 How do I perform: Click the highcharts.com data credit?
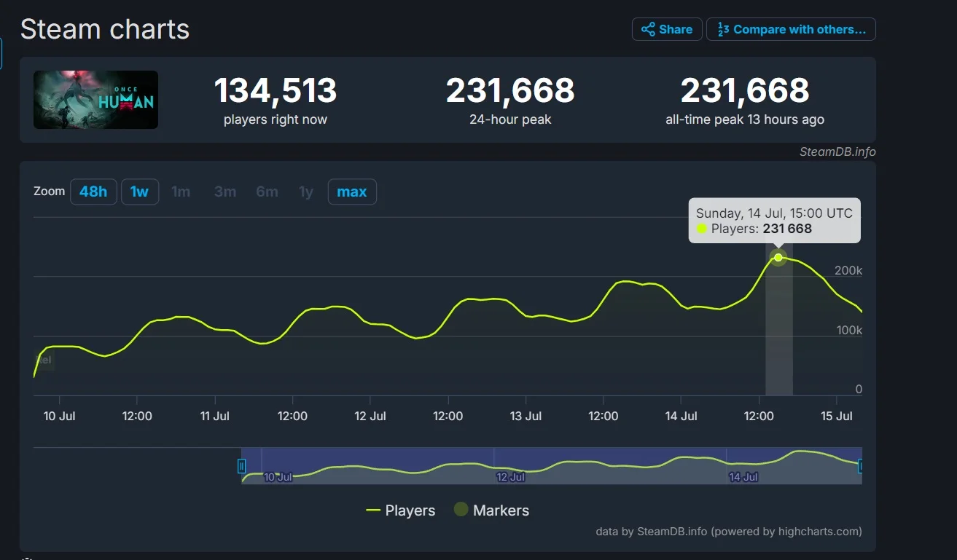point(728,531)
